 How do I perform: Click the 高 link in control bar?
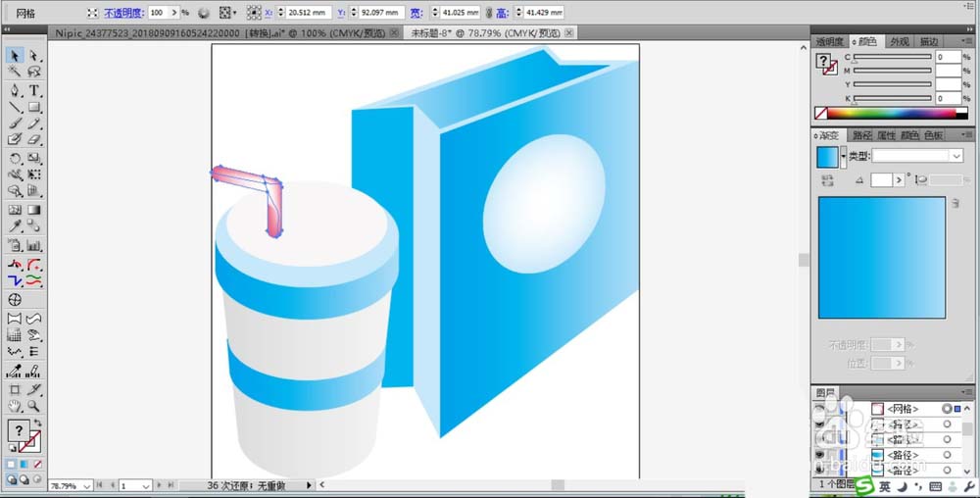tap(502, 13)
